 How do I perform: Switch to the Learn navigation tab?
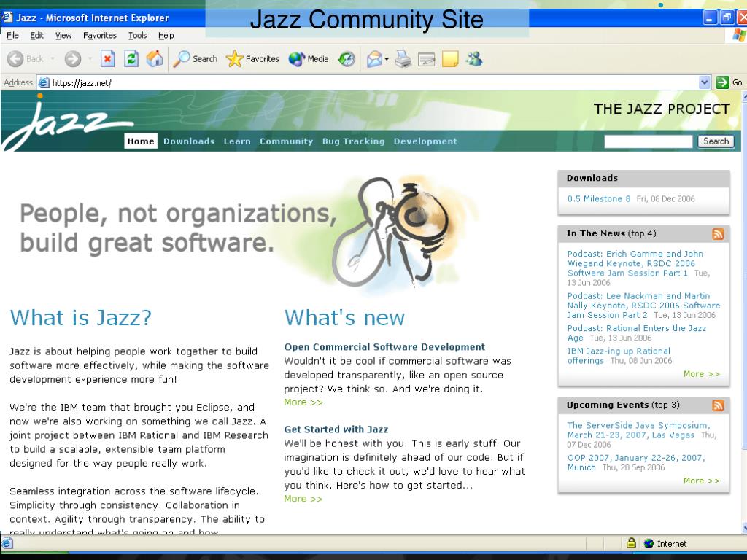[x=237, y=141]
